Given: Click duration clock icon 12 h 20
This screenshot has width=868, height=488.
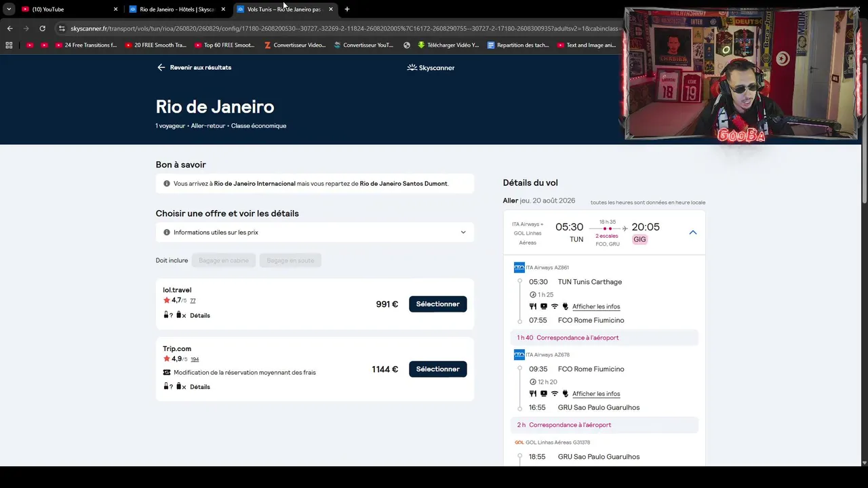Looking at the screenshot, I should click(533, 382).
